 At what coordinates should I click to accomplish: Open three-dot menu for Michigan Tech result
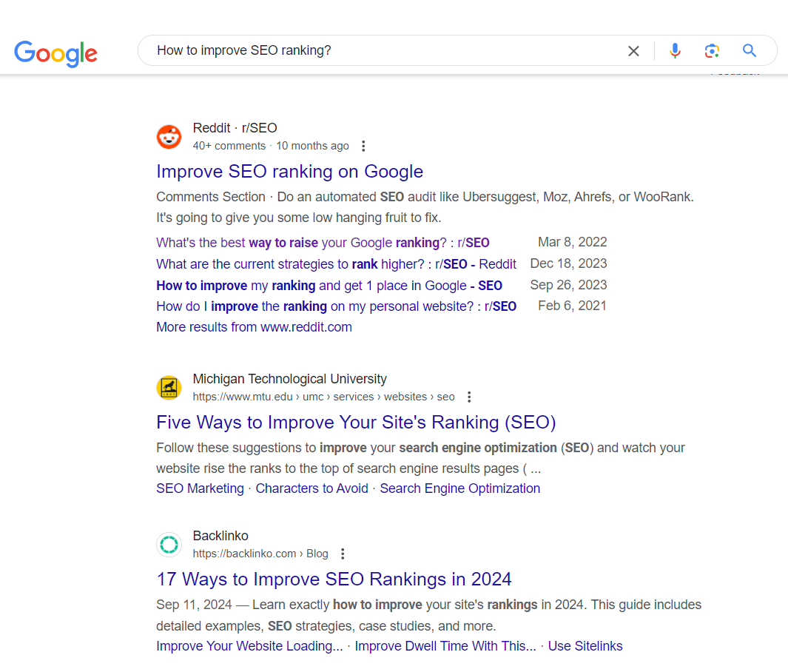[469, 397]
